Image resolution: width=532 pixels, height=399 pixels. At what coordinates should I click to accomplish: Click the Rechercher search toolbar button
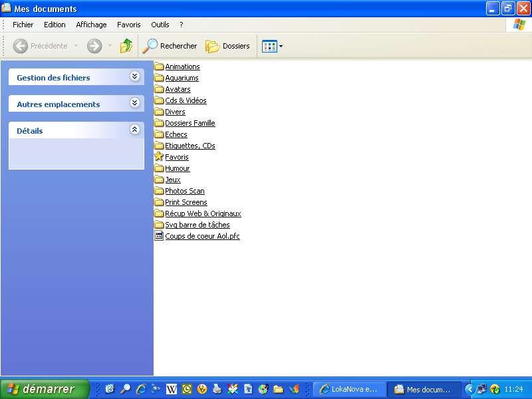pos(170,46)
